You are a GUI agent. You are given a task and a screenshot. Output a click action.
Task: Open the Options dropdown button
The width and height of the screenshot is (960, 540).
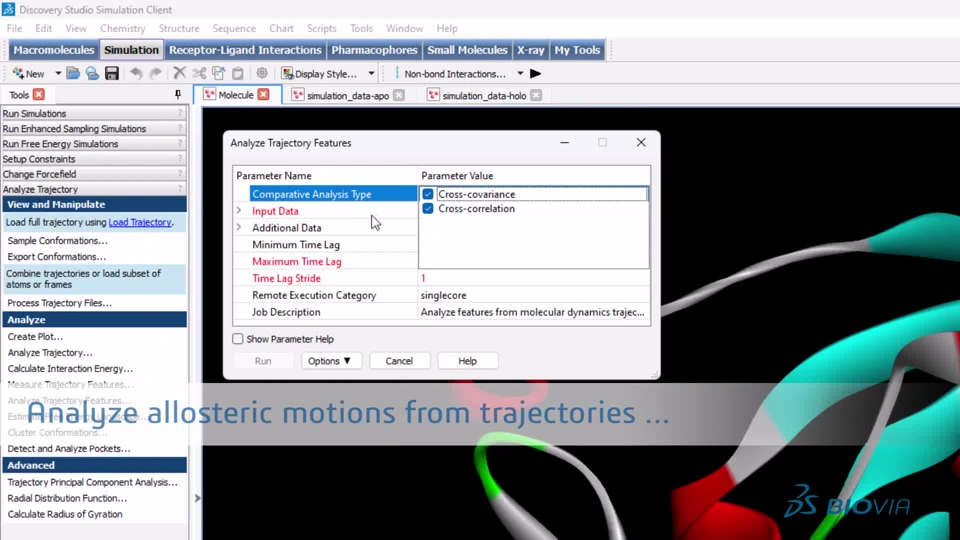(331, 361)
